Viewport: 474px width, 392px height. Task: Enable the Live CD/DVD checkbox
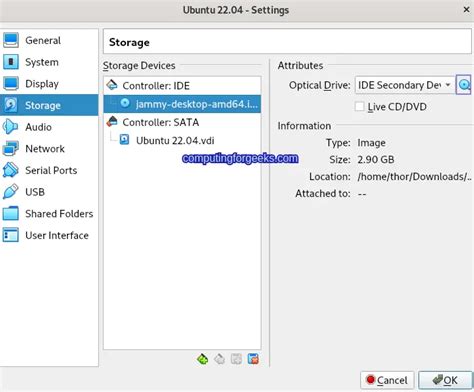[359, 107]
